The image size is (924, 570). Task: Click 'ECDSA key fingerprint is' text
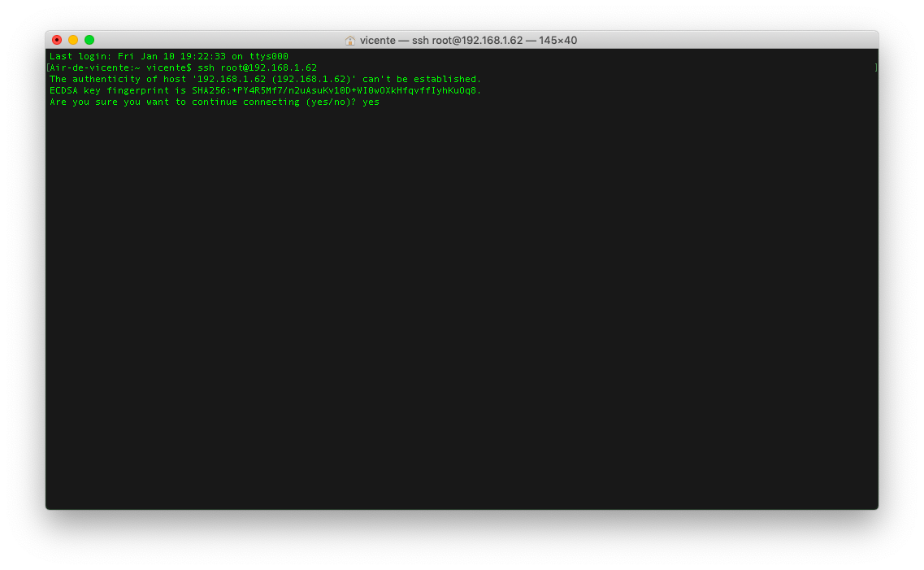[118, 91]
